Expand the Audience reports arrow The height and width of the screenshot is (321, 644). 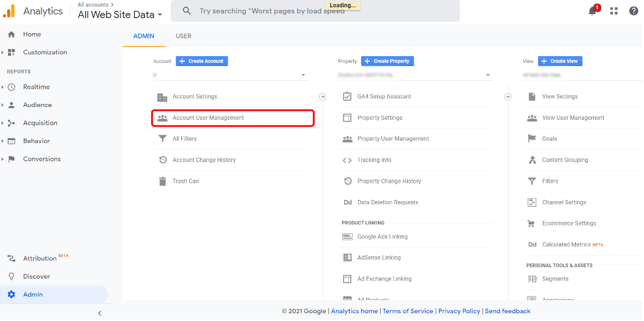pos(2,105)
